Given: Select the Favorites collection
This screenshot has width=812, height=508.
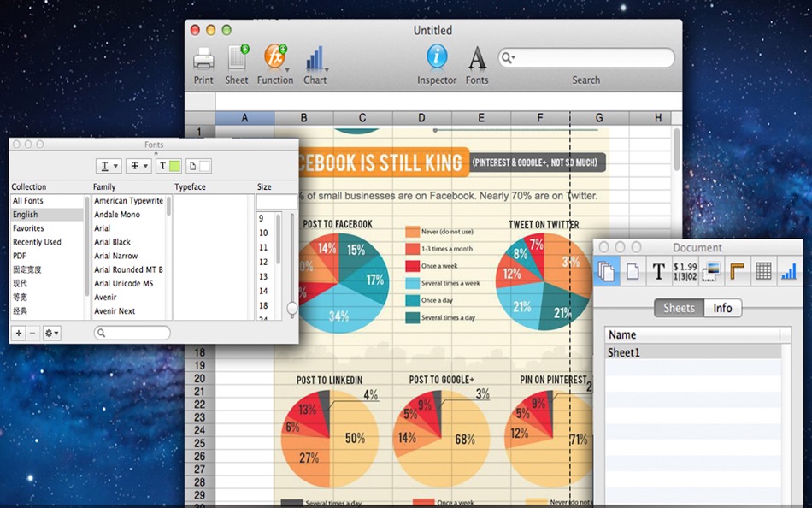Looking at the screenshot, I should point(47,228).
